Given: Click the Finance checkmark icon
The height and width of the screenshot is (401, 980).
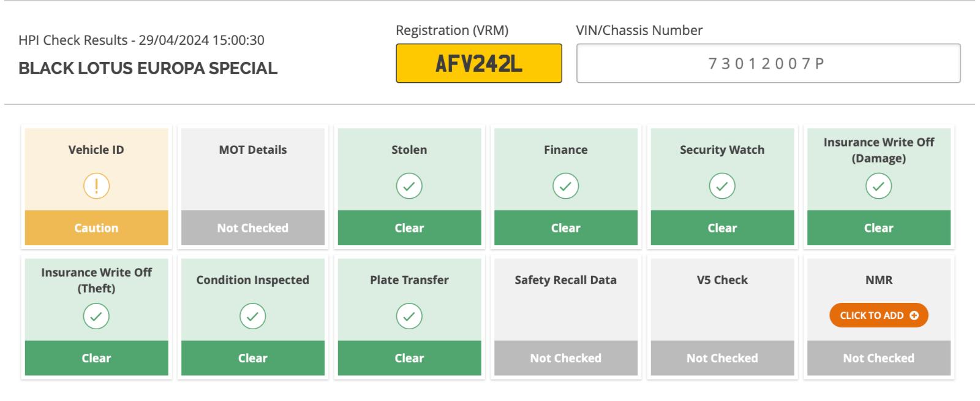Looking at the screenshot, I should (565, 186).
